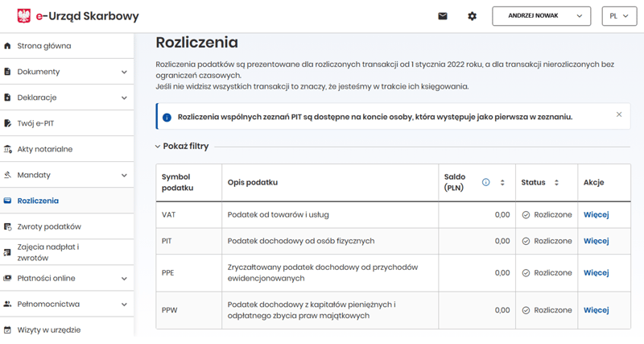The width and height of the screenshot is (644, 344).
Task: Click the Zajęcia nadpłat i zwrotów icon
Action: click(x=7, y=252)
